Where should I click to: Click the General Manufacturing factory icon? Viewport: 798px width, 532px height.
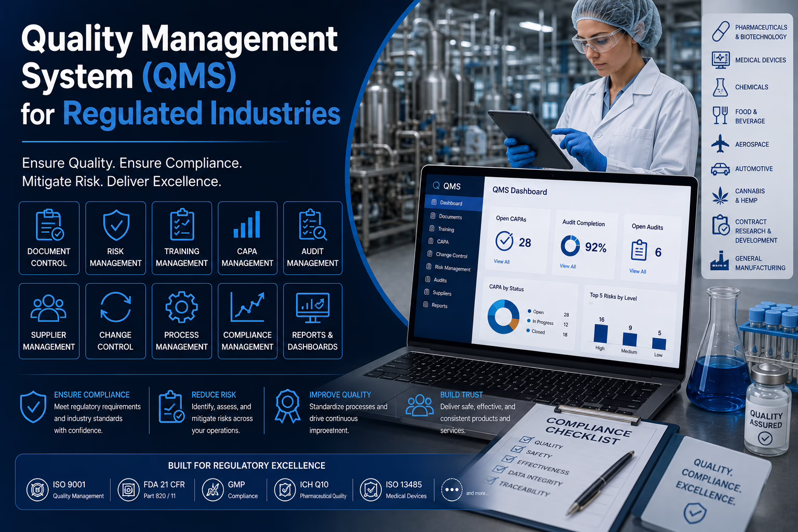point(720,261)
